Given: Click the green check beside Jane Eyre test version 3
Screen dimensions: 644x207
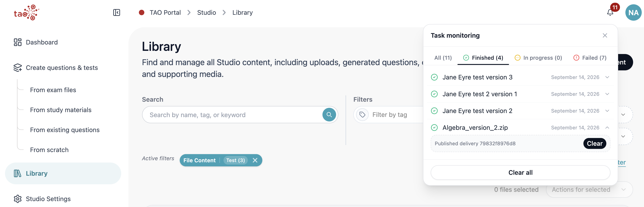Looking at the screenshot, I should coord(434,77).
